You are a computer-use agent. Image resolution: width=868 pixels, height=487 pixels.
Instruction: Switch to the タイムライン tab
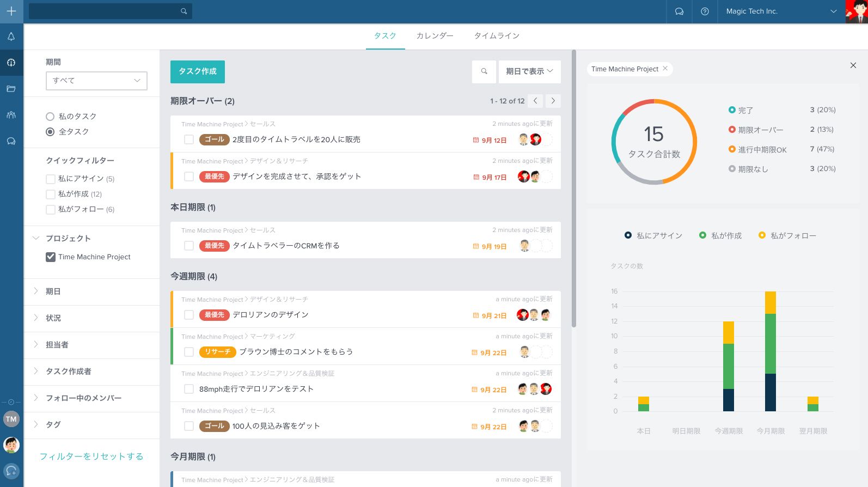pyautogui.click(x=497, y=36)
